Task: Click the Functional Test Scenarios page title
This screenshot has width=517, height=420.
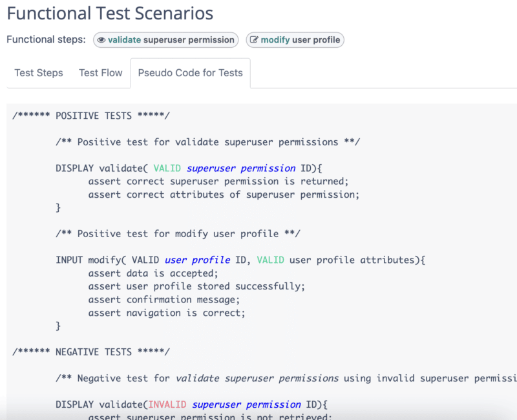Action: [x=110, y=13]
